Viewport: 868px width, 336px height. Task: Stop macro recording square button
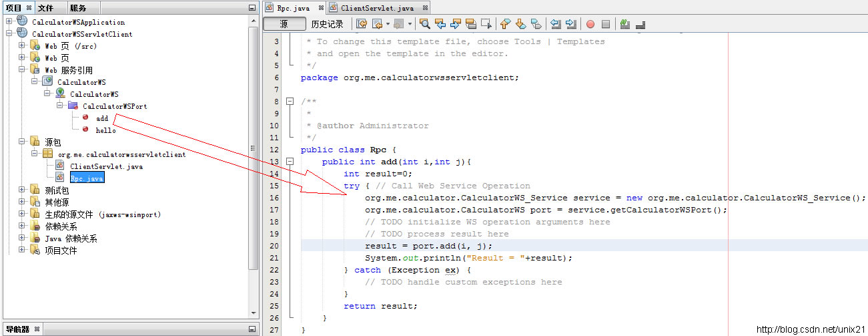pos(606,24)
